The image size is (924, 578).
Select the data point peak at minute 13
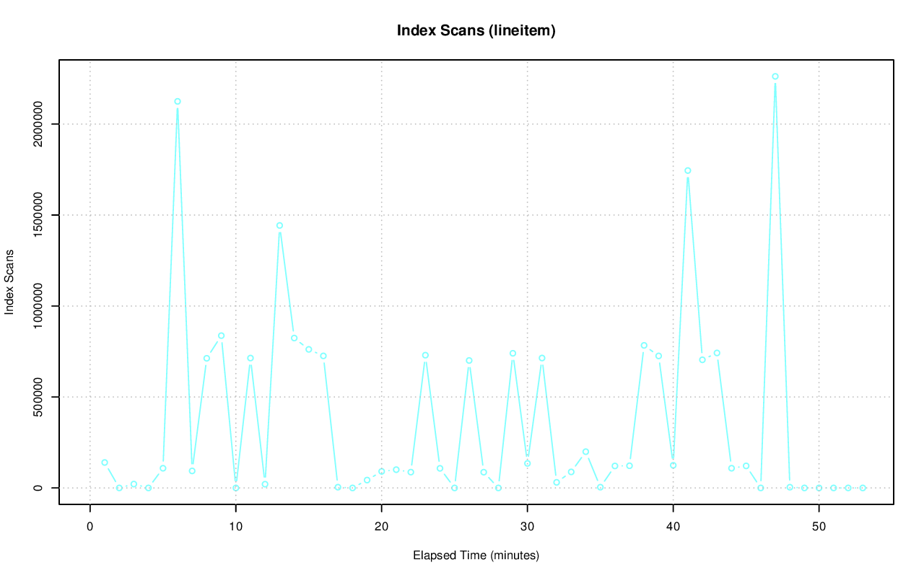point(279,226)
